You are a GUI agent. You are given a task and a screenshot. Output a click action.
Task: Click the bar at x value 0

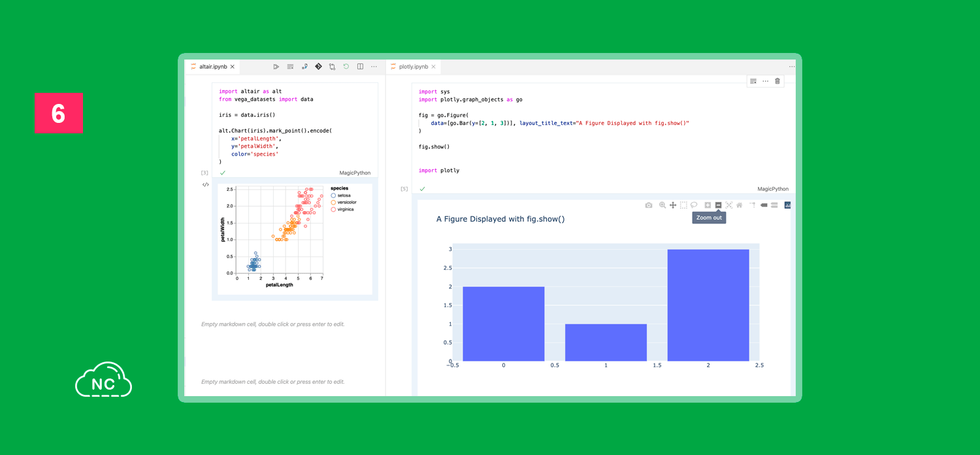pos(503,324)
